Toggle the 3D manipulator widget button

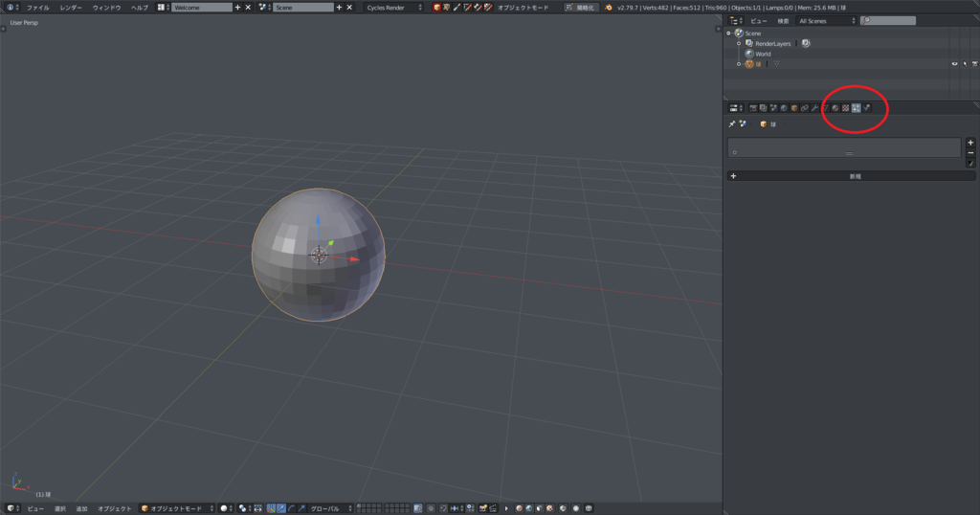pyautogui.click(x=271, y=508)
